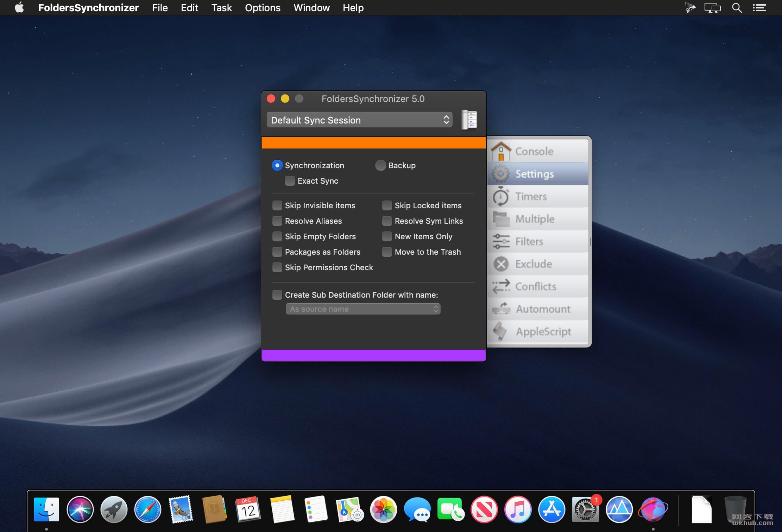Viewport: 782px width, 532px height.
Task: Open News app in Dock
Action: [484, 509]
